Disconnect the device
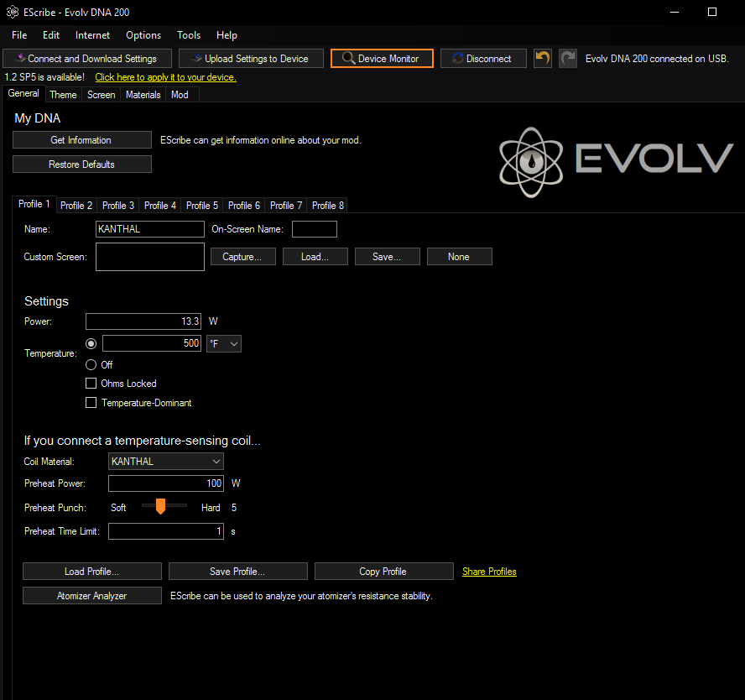Viewport: 745px width, 700px height. (x=483, y=59)
